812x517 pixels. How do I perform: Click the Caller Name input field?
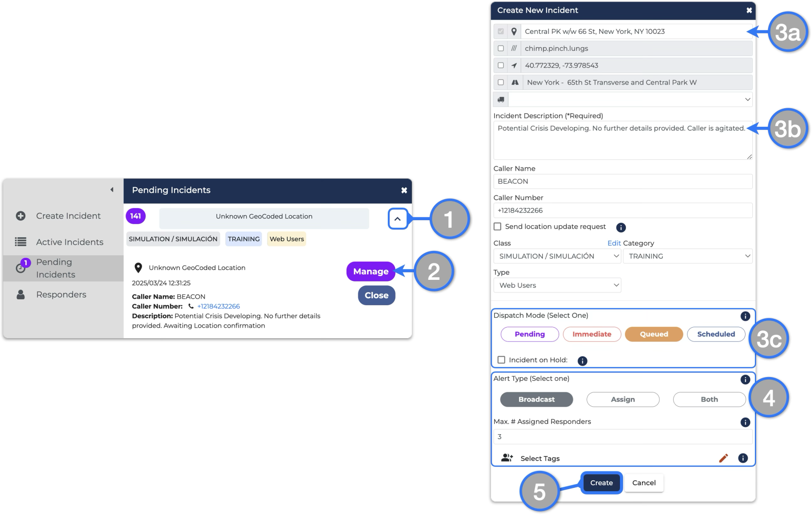point(623,181)
